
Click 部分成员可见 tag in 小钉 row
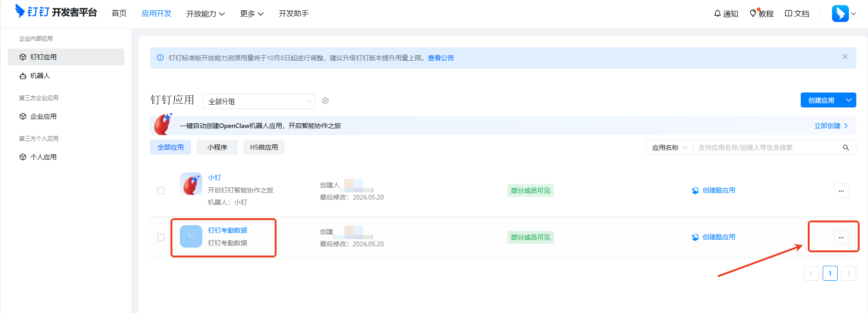[x=531, y=191]
